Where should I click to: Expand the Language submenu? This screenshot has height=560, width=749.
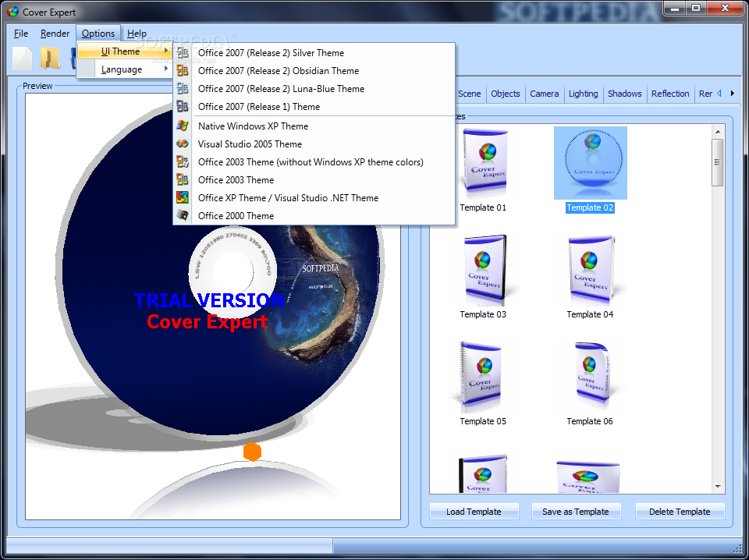coord(125,69)
